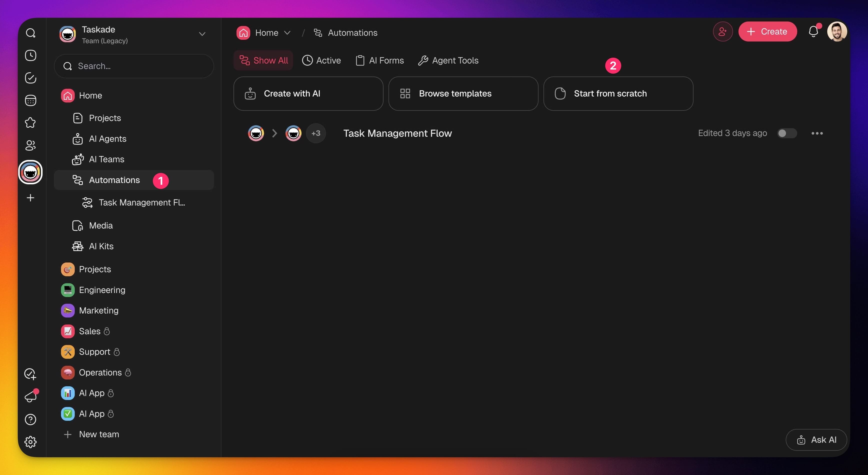Select AI Agents in sidebar

[x=107, y=139]
